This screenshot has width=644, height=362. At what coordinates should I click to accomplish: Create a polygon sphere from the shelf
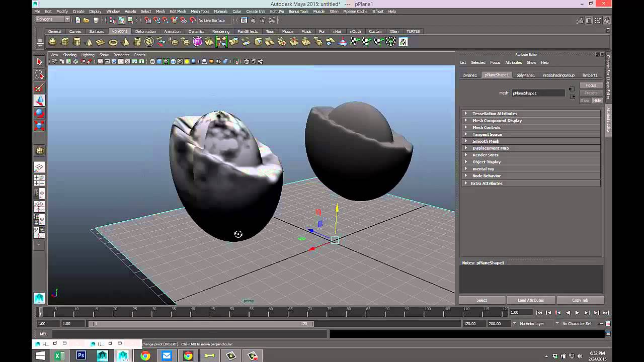click(x=53, y=42)
